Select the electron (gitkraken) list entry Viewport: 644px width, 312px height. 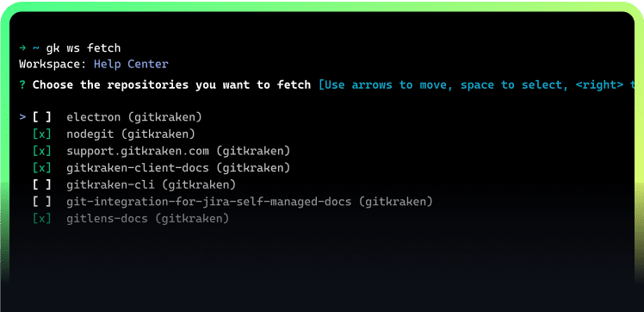(134, 117)
